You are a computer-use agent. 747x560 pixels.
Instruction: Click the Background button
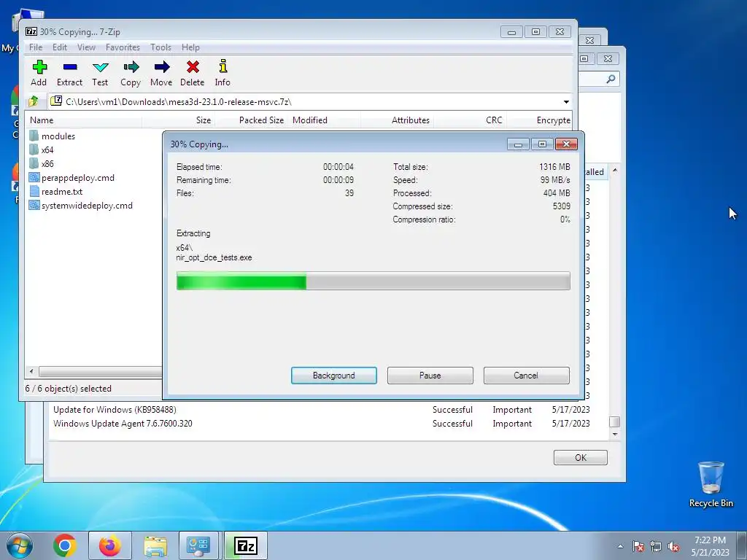(334, 376)
